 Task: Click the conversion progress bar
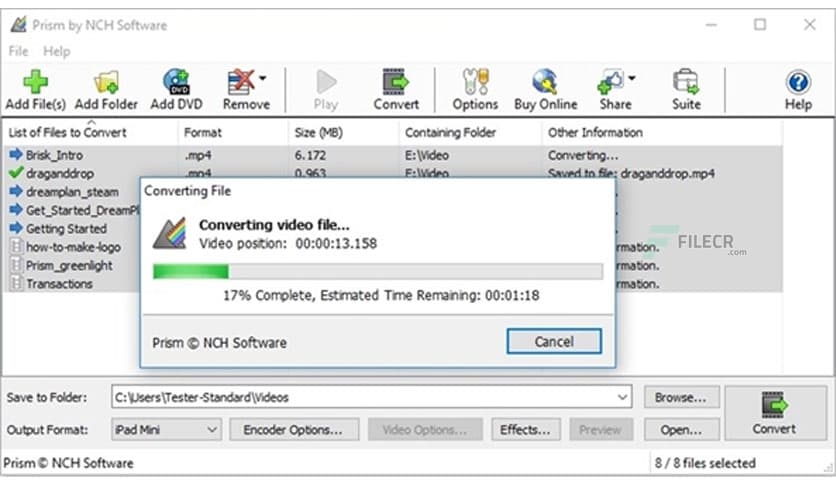point(378,271)
